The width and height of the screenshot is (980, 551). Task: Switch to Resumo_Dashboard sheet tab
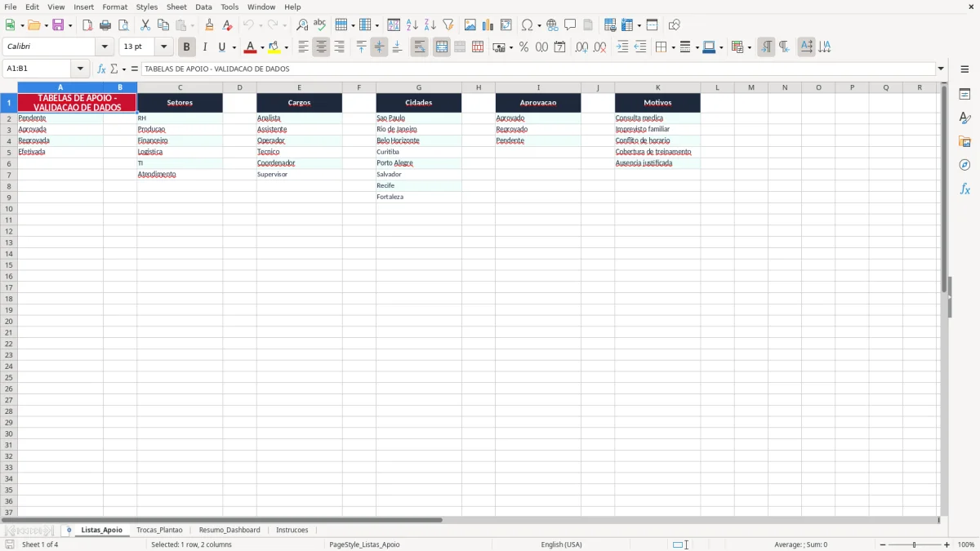[229, 530]
